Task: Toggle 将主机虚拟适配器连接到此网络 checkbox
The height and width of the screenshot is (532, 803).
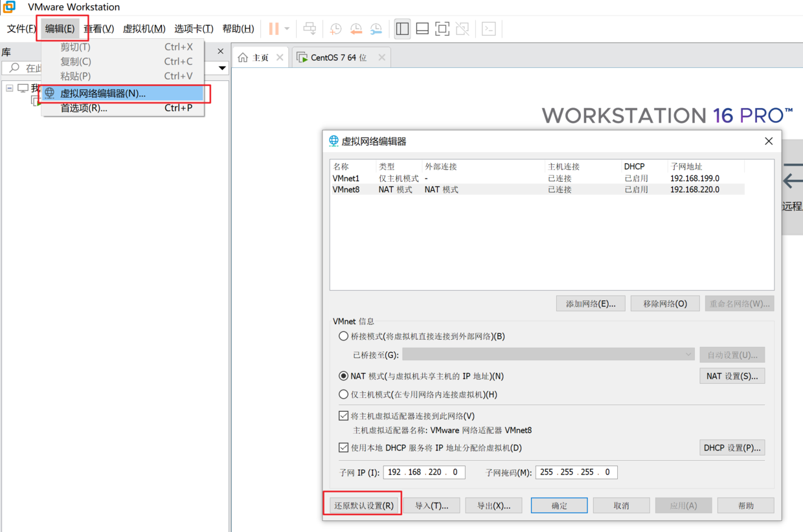Action: click(x=344, y=416)
